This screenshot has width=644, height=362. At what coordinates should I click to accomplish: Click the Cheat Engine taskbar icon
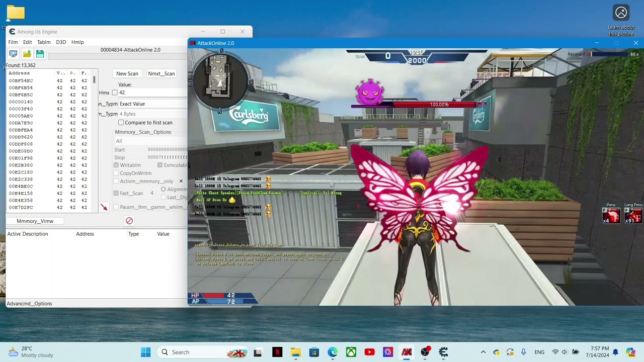pos(443,352)
